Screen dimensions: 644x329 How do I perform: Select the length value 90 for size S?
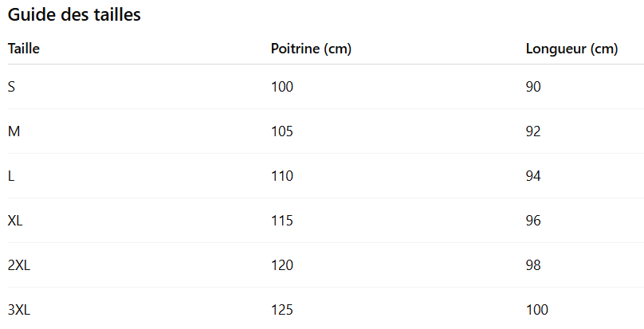(x=533, y=86)
